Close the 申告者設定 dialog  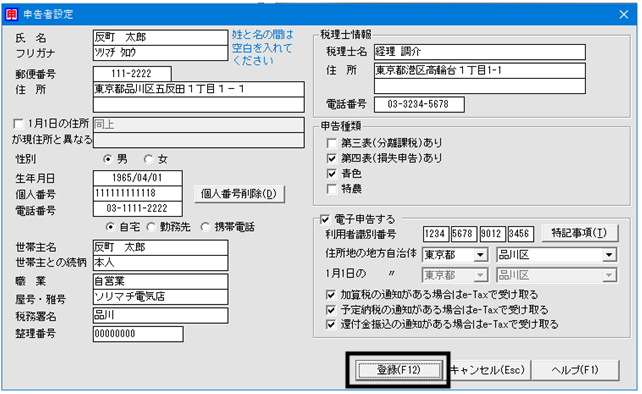click(x=624, y=15)
